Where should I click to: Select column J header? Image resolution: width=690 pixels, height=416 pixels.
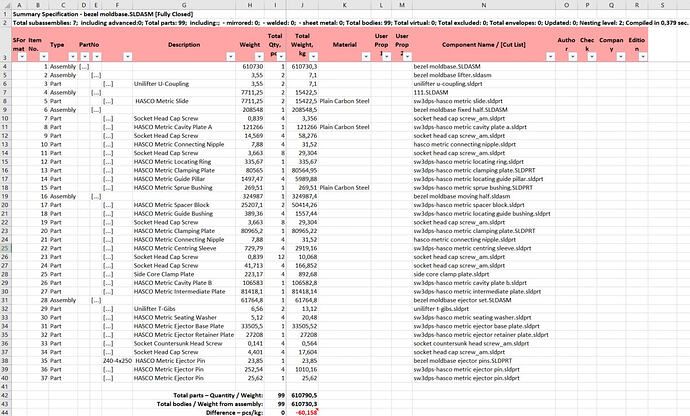(302, 5)
